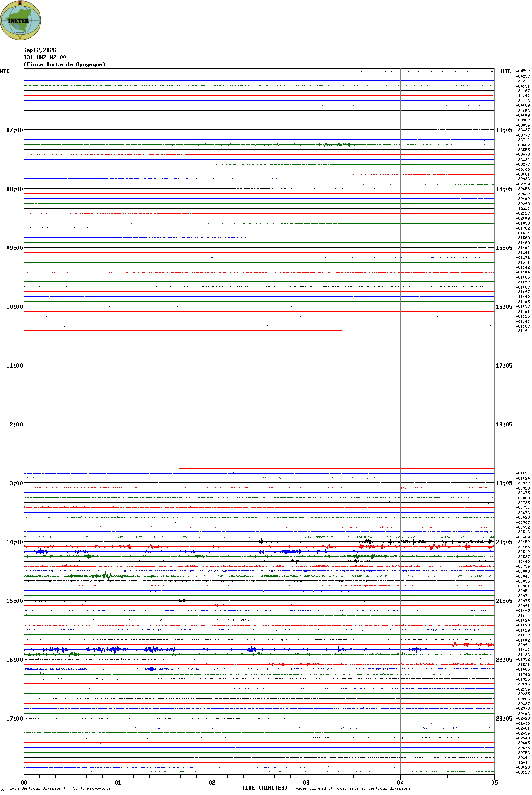Click the 17:00 local time marker
Viewport: 532px width, 795px height.
click(x=14, y=719)
